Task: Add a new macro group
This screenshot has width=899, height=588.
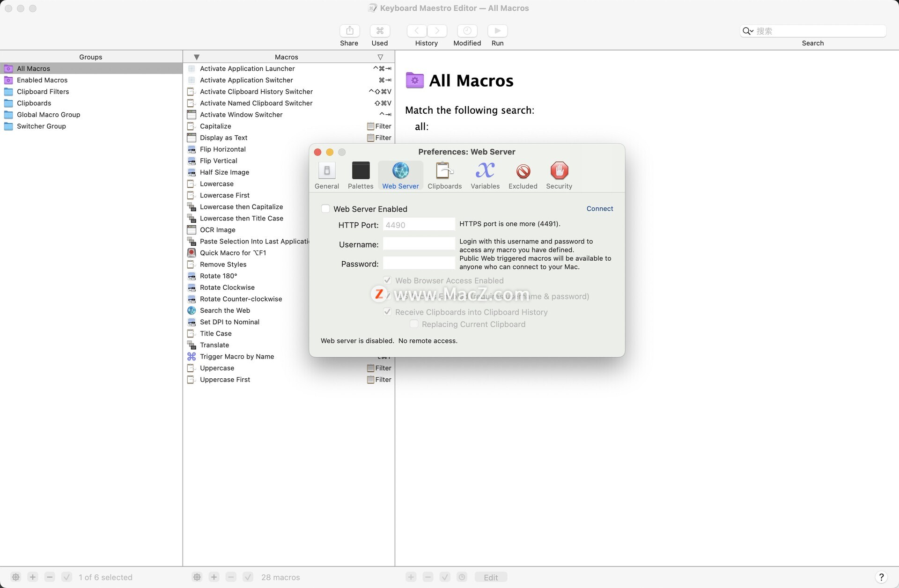Action: click(33, 577)
